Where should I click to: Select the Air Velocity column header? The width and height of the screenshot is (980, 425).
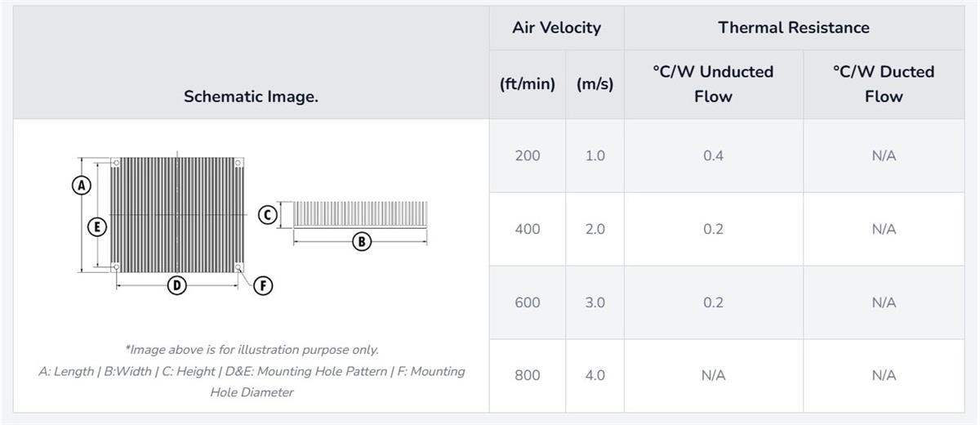tap(556, 28)
